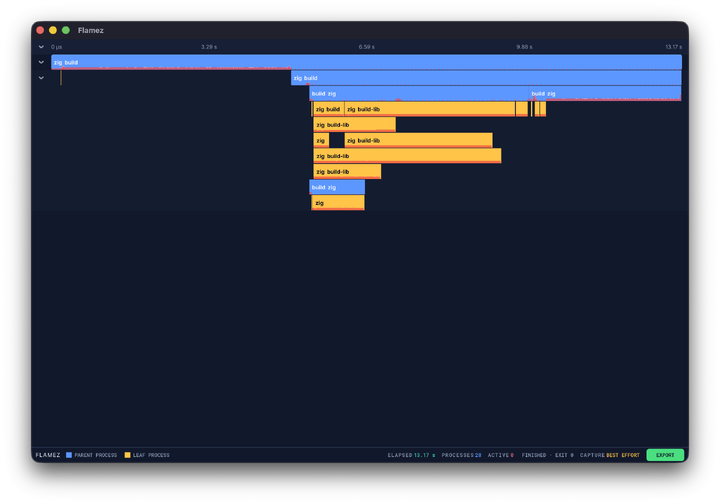Select the topmost full-width zig build bar

click(x=366, y=62)
